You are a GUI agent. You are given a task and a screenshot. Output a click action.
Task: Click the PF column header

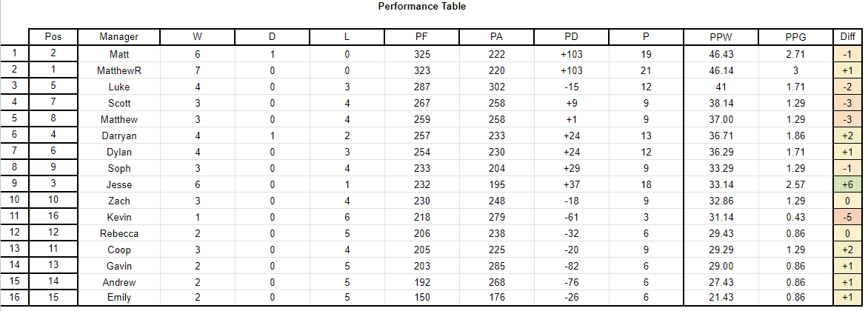click(x=422, y=37)
